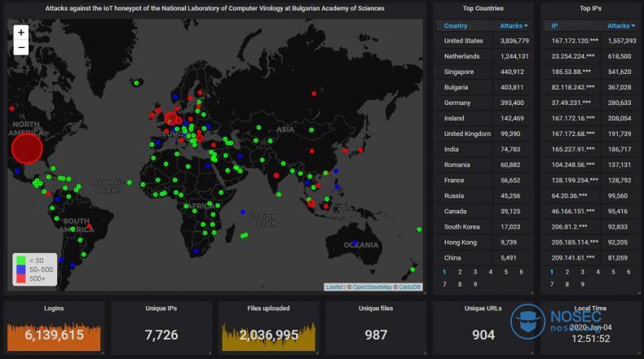The width and height of the screenshot is (644, 359).
Task: Select the Hong Kong row
Action: [x=483, y=242]
